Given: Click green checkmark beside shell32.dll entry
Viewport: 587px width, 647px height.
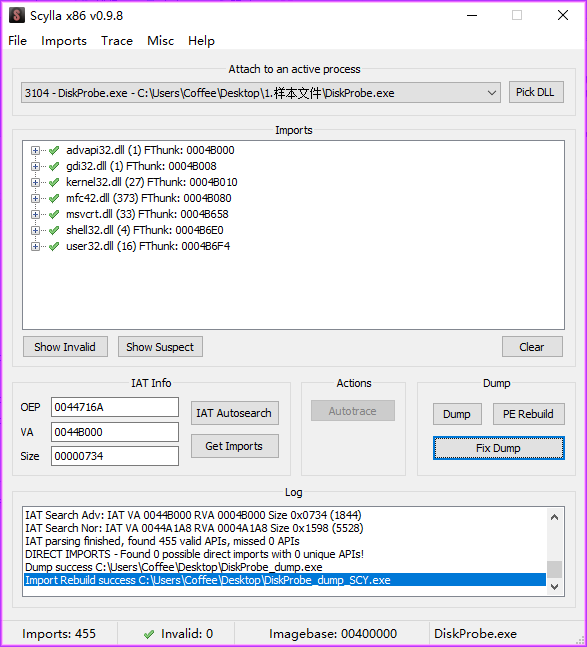Looking at the screenshot, I should point(54,230).
